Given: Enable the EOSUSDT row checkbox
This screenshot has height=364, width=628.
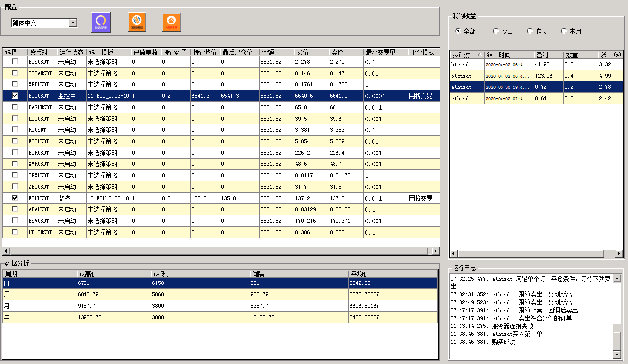Looking at the screenshot, I should pos(15,62).
